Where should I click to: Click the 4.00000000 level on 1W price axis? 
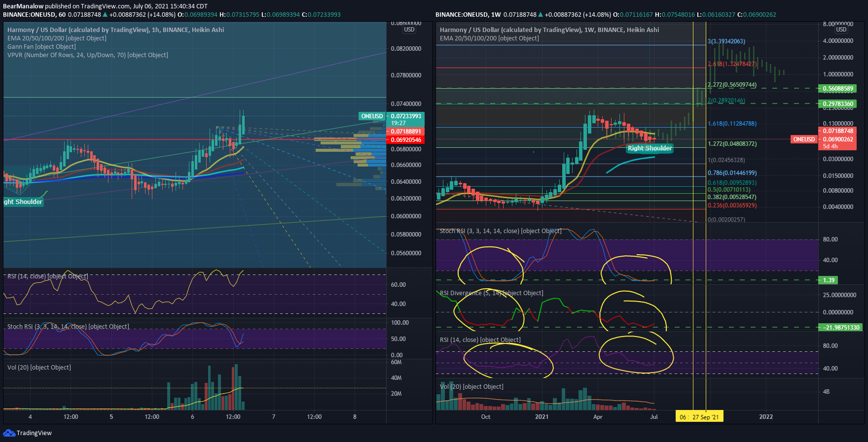[x=838, y=41]
